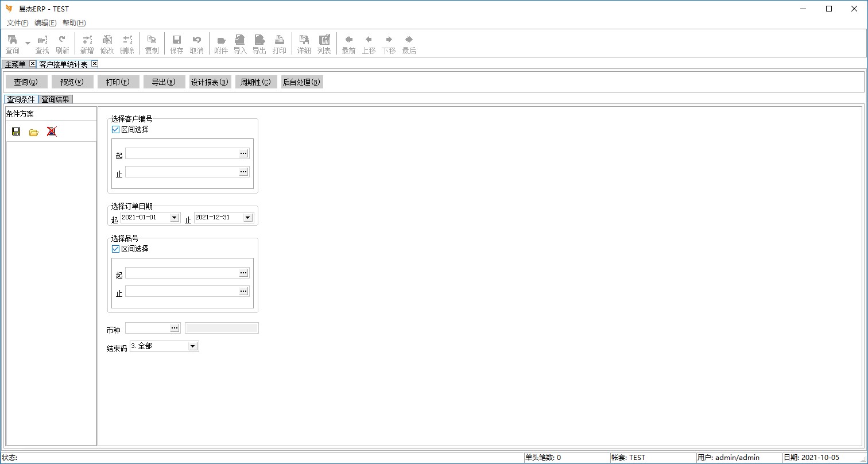Screen dimensions: 868x464
Task: Click the 列表 list view toolbar icon
Action: pyautogui.click(x=324, y=44)
